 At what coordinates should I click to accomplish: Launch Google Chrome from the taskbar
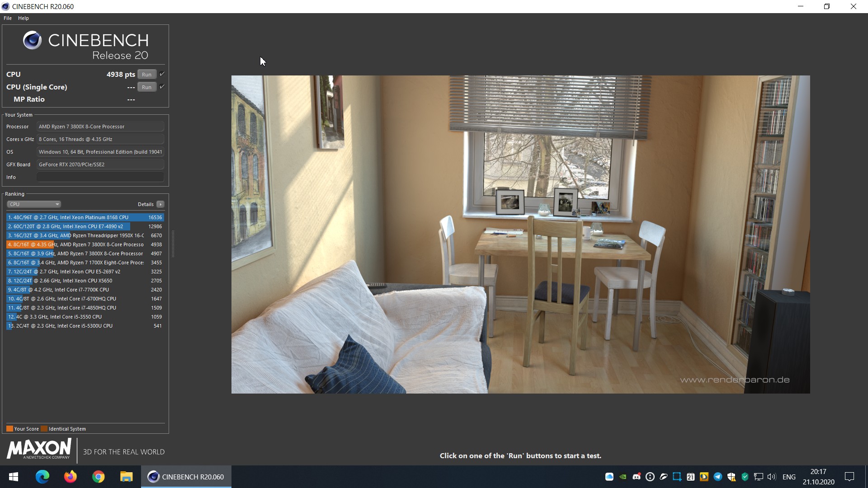pyautogui.click(x=98, y=477)
